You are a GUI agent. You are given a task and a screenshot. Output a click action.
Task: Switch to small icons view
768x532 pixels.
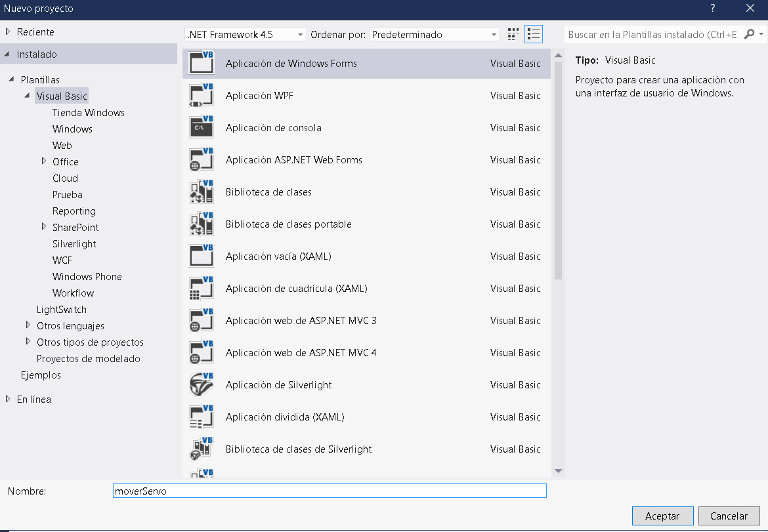click(x=513, y=34)
